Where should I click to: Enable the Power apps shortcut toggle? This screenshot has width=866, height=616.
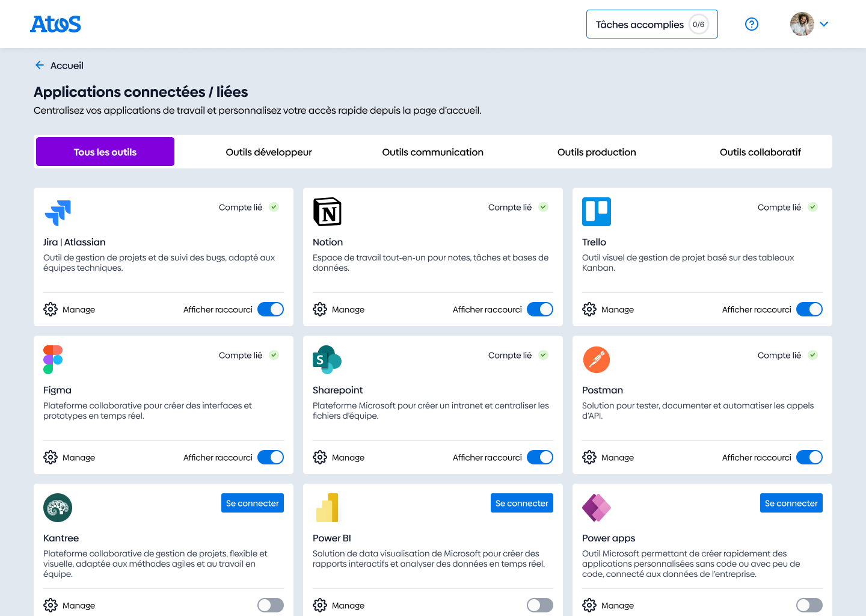[809, 605]
